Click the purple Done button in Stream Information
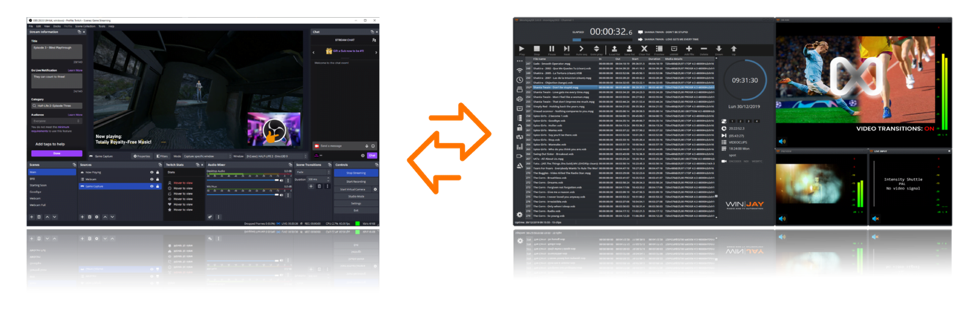 point(57,153)
